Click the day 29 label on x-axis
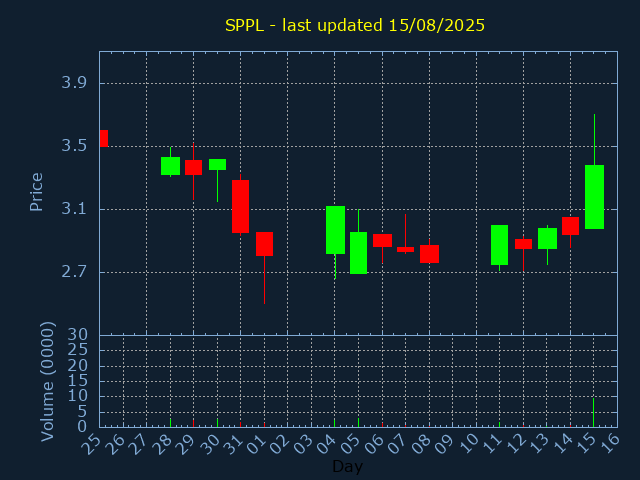 185,444
